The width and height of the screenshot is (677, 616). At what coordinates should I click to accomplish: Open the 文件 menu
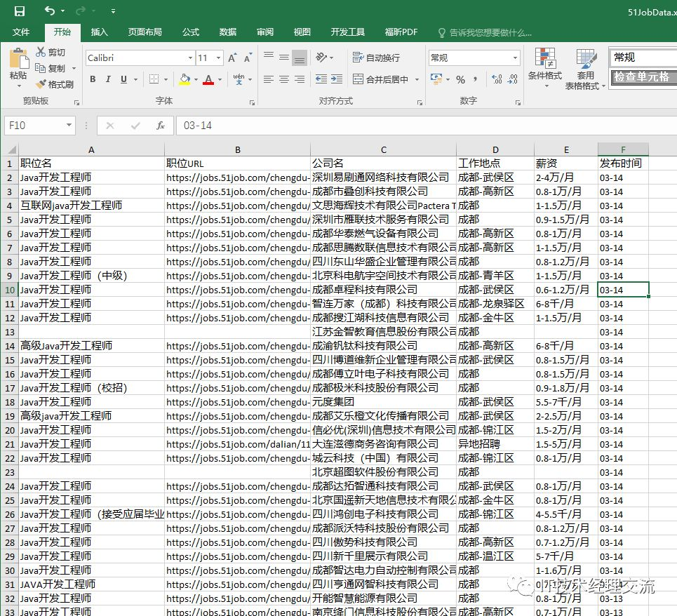21,32
